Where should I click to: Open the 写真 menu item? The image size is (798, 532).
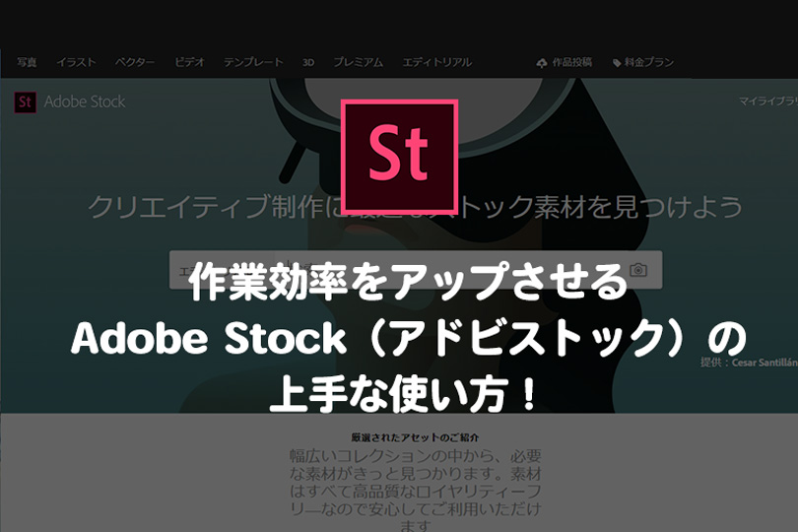coord(27,62)
